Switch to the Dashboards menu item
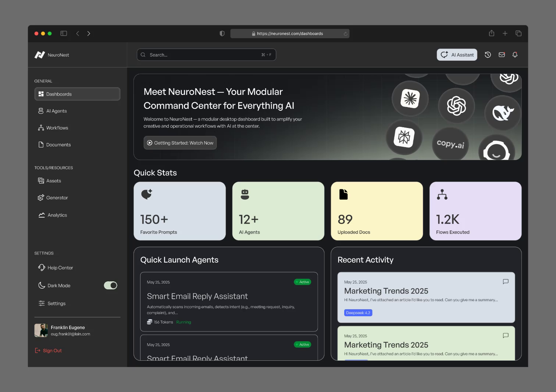556x392 pixels. pyautogui.click(x=58, y=94)
